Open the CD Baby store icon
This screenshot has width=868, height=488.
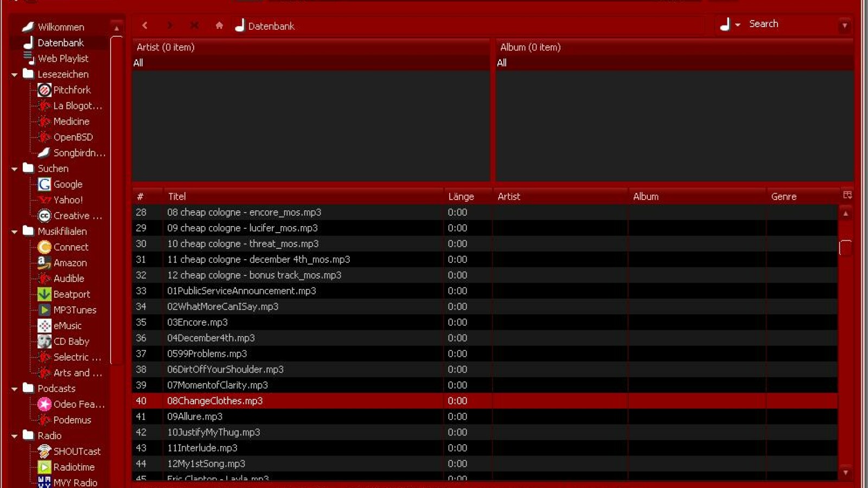point(44,342)
